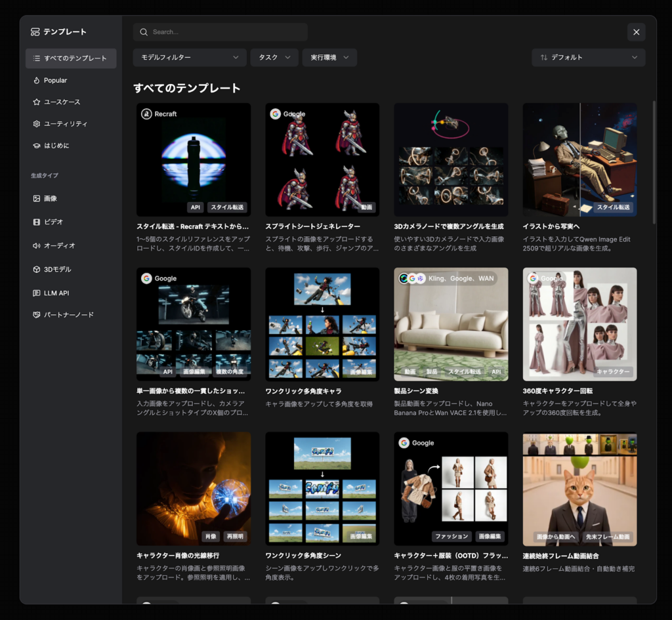
Task: Open the 実行環境 dropdown
Action: tap(329, 58)
